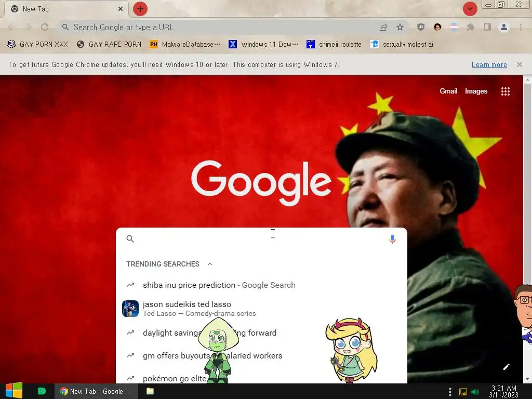Dismiss the Windows 7 update notice
Screen dimensions: 532x399
[x=520, y=64]
